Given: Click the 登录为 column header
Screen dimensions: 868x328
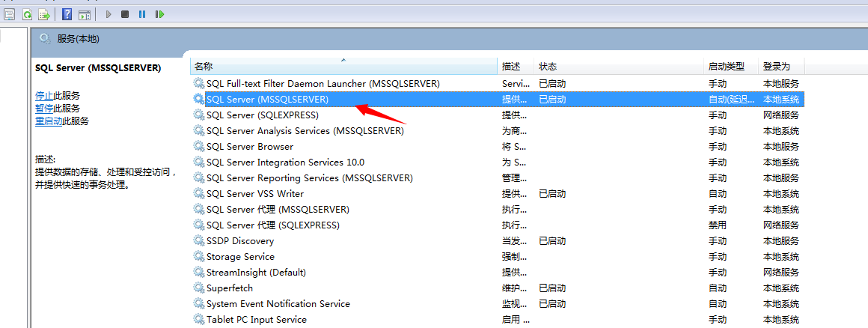Looking at the screenshot, I should (776, 67).
